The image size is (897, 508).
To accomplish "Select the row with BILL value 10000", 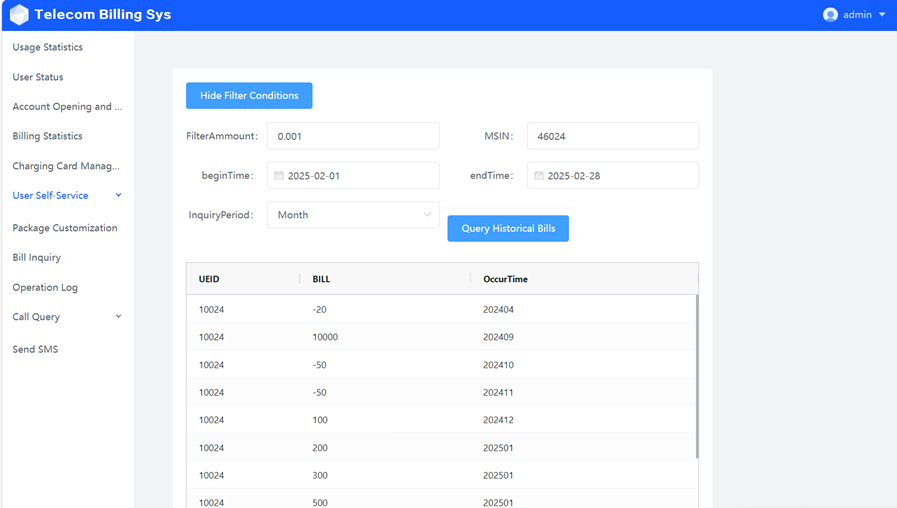I will coord(441,337).
